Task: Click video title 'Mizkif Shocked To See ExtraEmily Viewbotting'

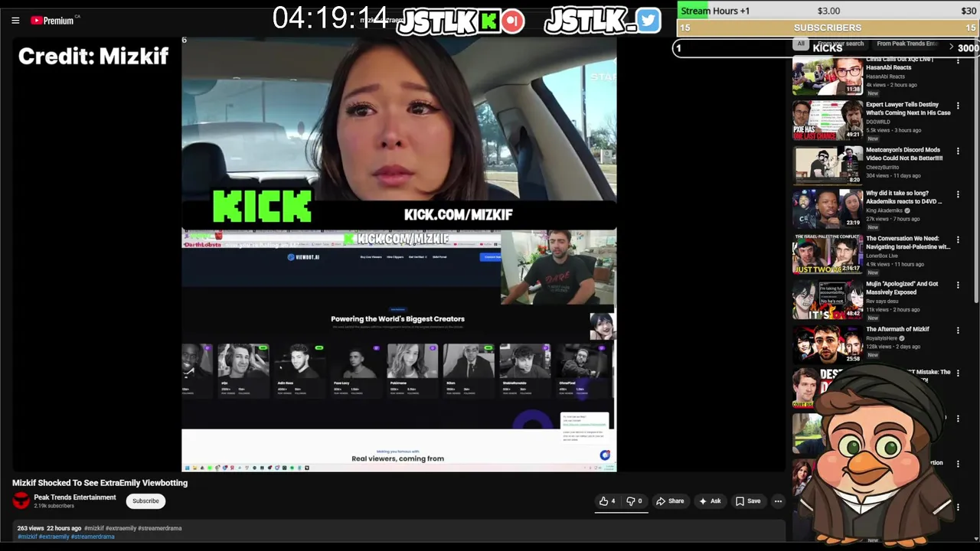Action: 100,483
